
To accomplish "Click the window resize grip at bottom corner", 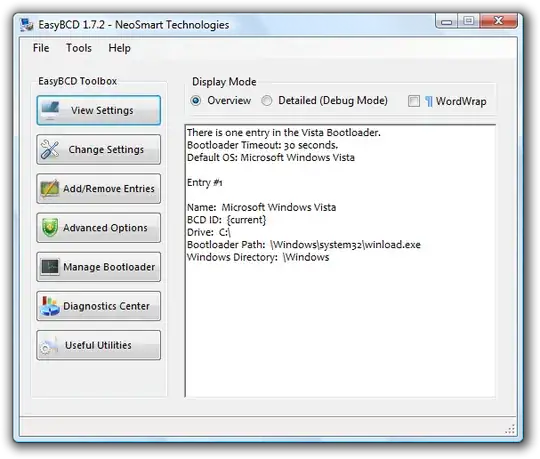I will coord(510,429).
